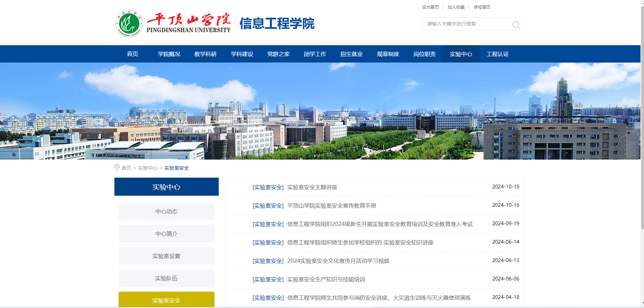This screenshot has width=644, height=308.
Task: Go to 工程认证 navigation item
Action: tap(497, 54)
